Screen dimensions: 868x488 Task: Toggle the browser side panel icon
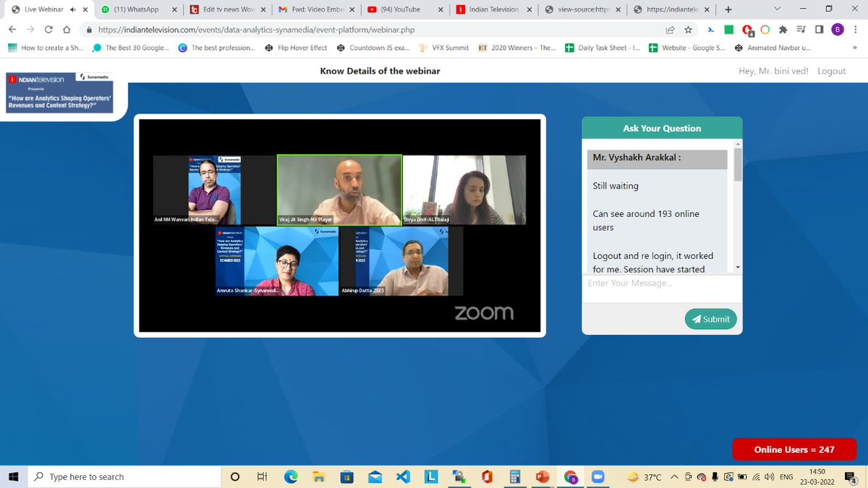pos(819,30)
